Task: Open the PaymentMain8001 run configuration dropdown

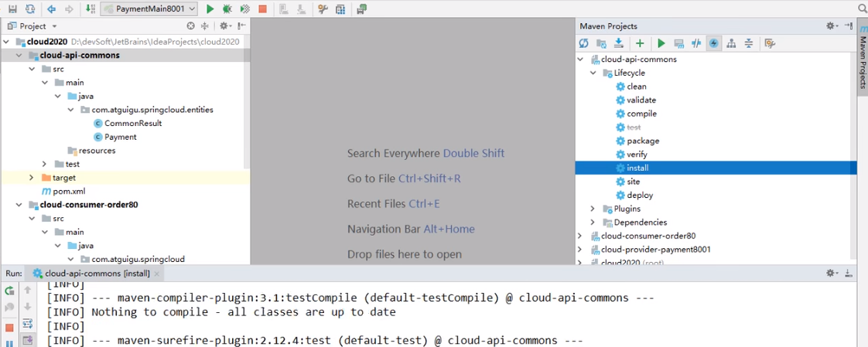Action: pos(149,9)
